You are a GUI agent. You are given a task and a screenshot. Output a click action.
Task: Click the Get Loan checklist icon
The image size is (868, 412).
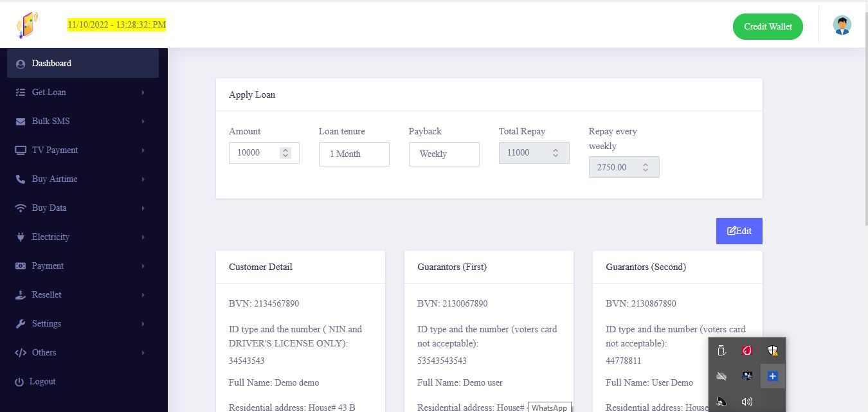(x=21, y=93)
